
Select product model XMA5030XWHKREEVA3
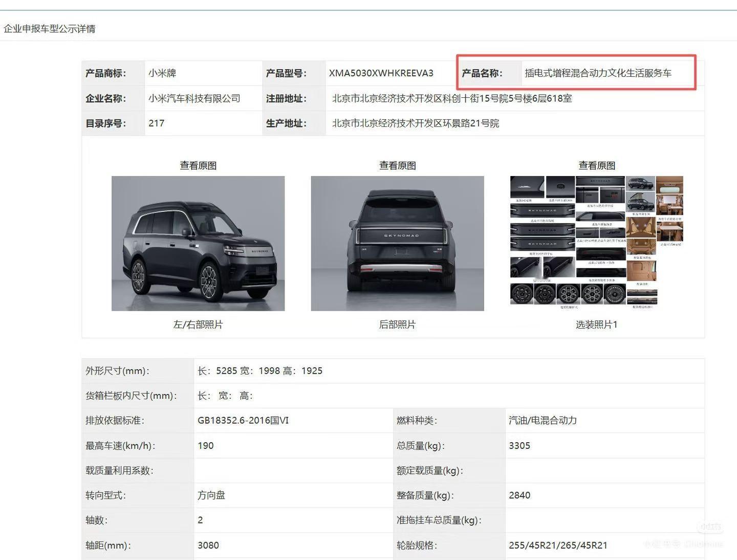(381, 73)
